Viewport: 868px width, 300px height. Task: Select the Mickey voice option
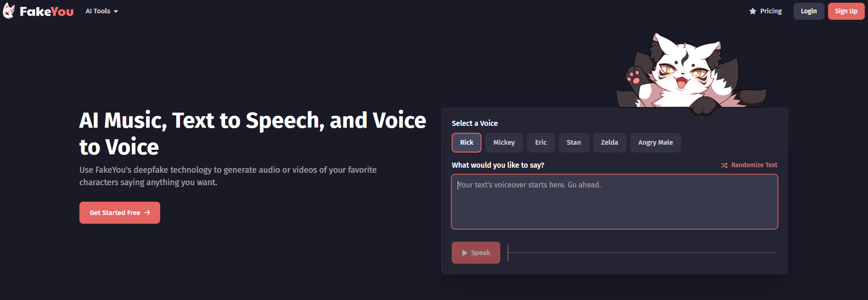click(x=504, y=142)
